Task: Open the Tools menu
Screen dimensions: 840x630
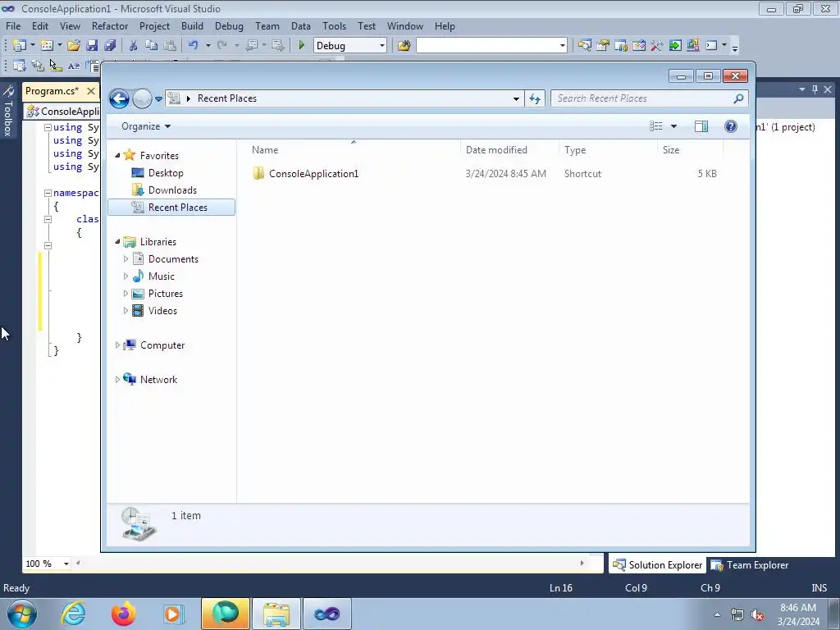Action: [334, 25]
